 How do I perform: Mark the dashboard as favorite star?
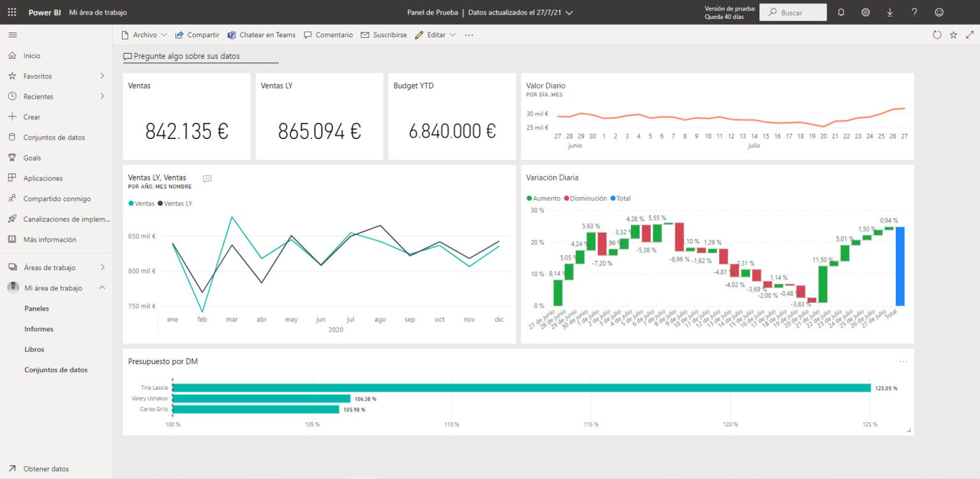(x=953, y=35)
